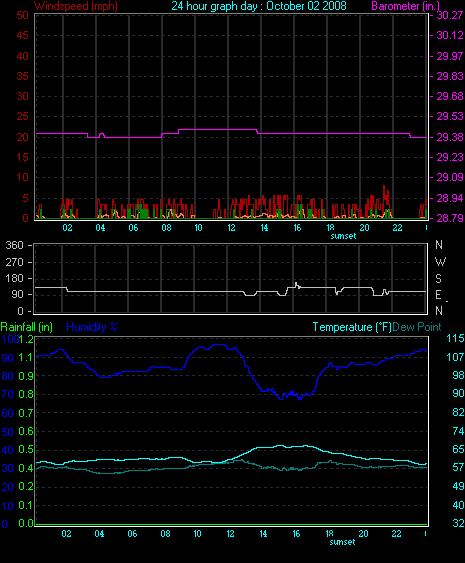Click the W compass direction label

(440, 262)
